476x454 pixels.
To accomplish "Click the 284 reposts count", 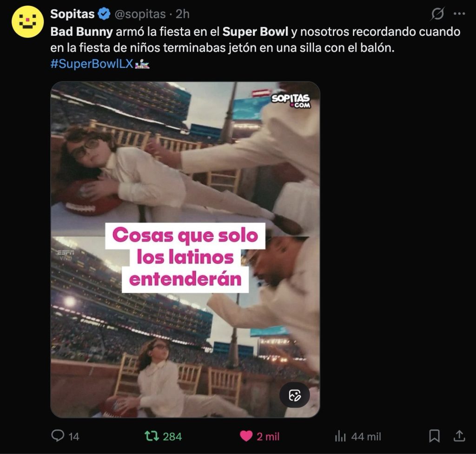I will point(172,436).
